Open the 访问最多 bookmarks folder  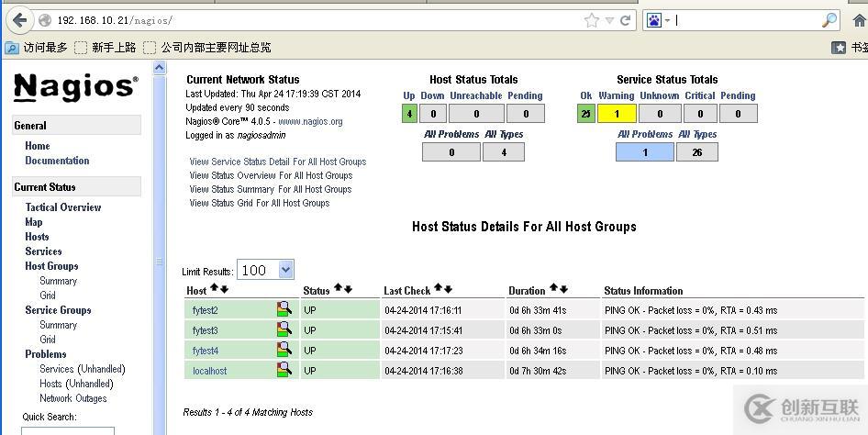(37, 48)
